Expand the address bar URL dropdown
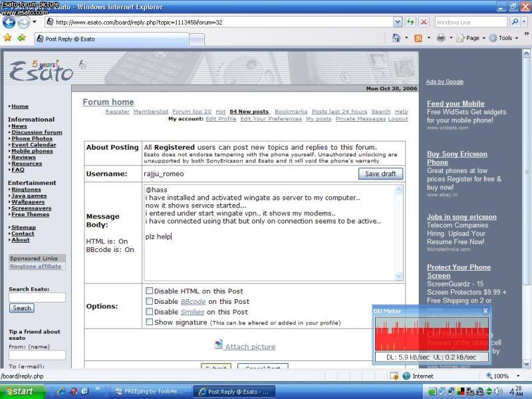 [397, 22]
